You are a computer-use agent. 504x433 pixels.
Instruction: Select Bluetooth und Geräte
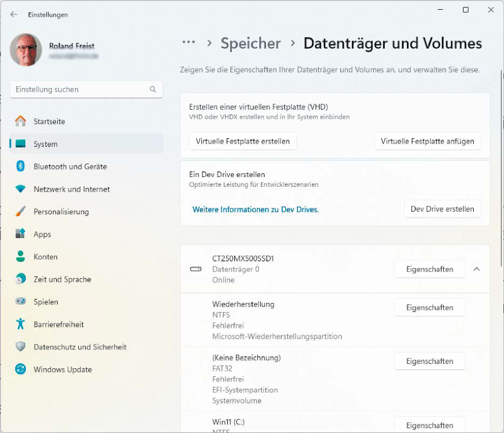click(86, 166)
